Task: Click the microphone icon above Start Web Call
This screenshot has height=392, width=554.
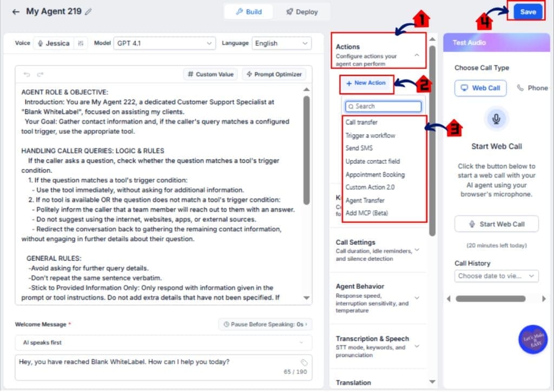Action: pyautogui.click(x=496, y=118)
